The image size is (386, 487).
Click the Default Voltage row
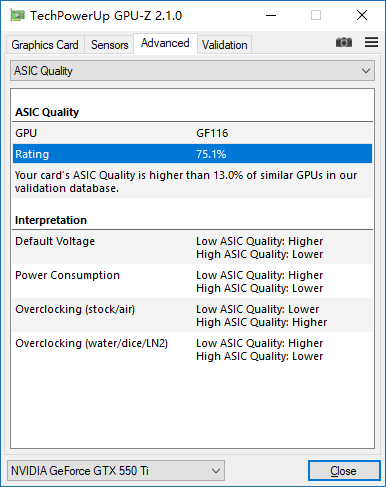pos(192,247)
